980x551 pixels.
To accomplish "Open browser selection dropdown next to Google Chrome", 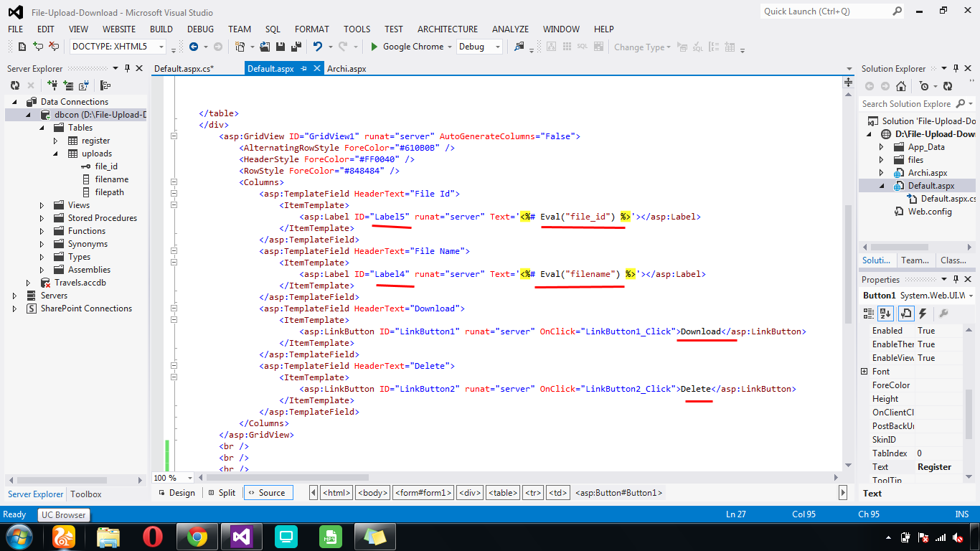I will coord(449,47).
